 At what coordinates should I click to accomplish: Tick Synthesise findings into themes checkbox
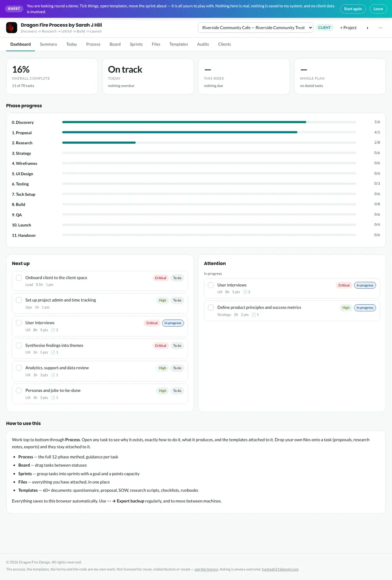click(19, 345)
